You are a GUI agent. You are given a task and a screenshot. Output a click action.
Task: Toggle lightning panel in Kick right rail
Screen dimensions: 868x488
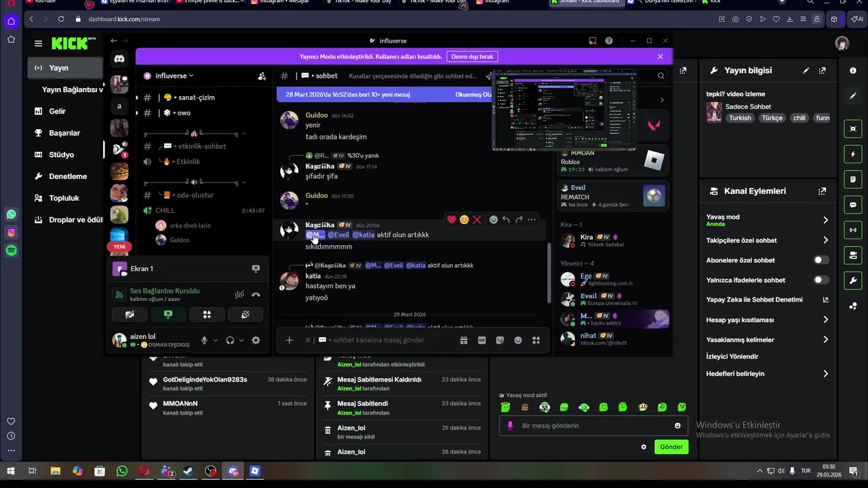(853, 154)
